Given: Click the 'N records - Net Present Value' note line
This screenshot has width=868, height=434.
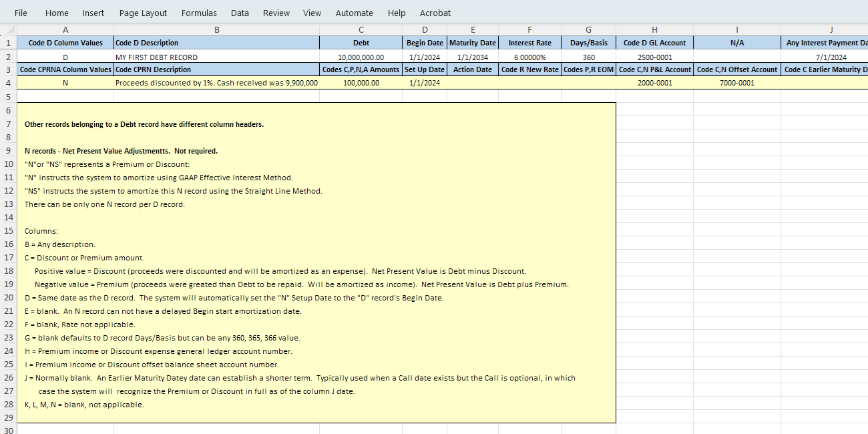Looking at the screenshot, I should 121,151.
